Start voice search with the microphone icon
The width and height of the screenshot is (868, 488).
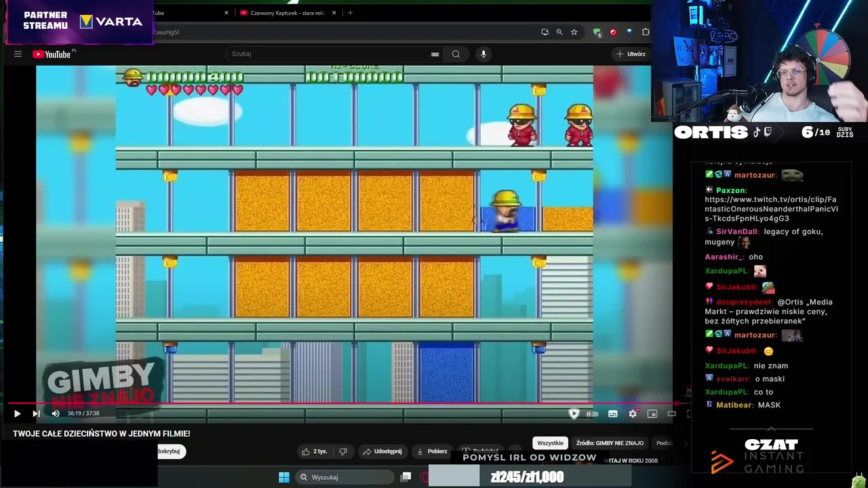[x=483, y=54]
